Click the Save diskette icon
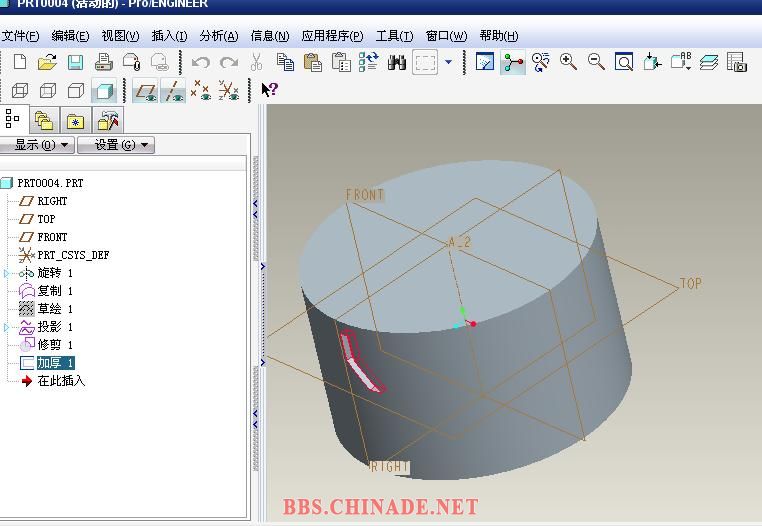Screen dimensions: 762x526 tap(75, 63)
